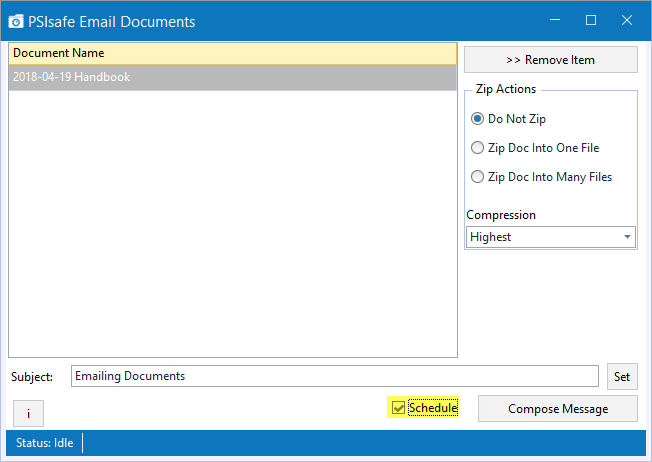This screenshot has height=462, width=652.
Task: Click the Document Name column header
Action: click(x=232, y=53)
